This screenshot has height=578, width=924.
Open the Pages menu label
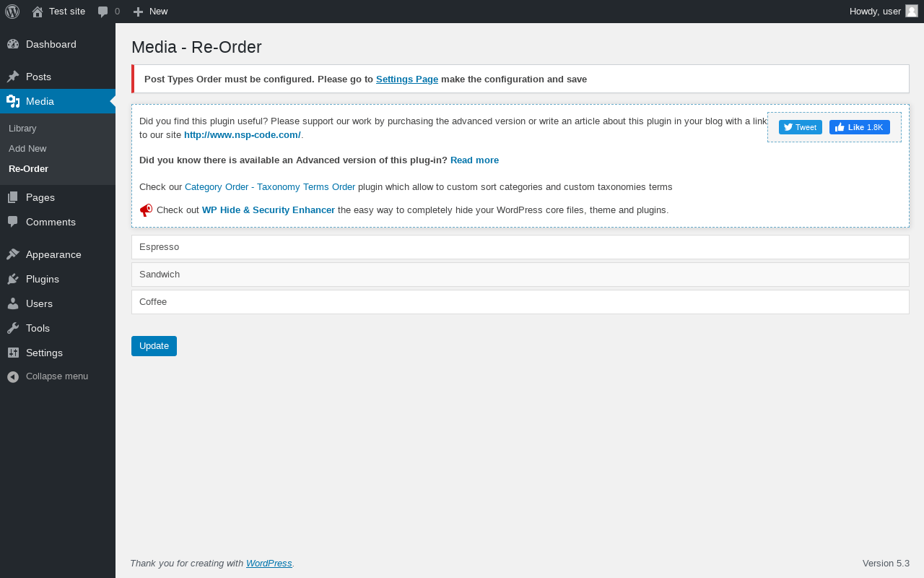(x=40, y=197)
